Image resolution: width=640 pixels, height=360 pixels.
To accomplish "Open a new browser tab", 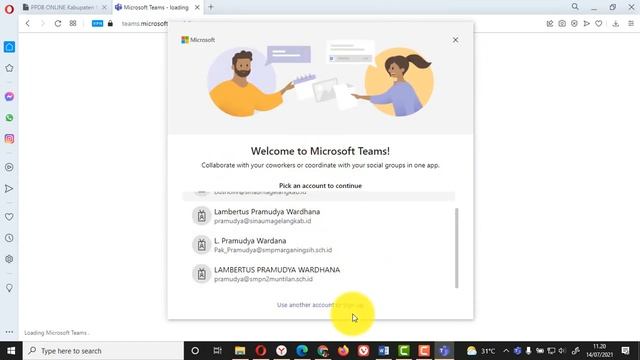I will pos(211,7).
